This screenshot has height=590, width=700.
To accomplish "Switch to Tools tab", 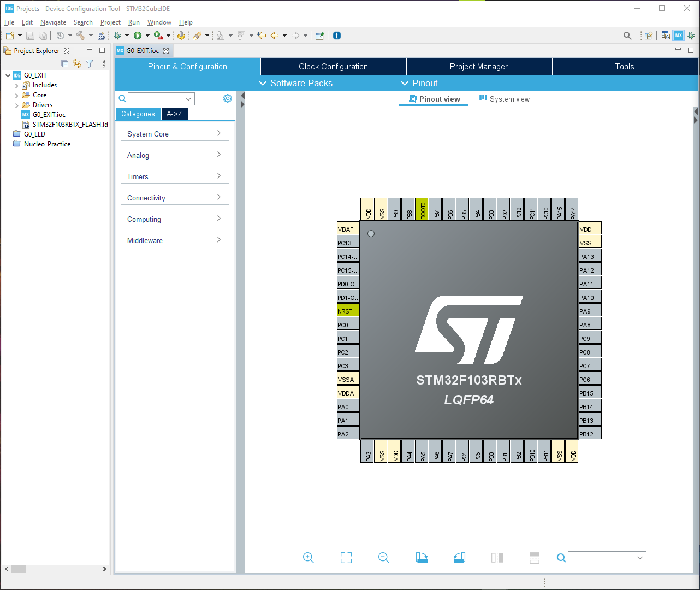I will [x=625, y=67].
